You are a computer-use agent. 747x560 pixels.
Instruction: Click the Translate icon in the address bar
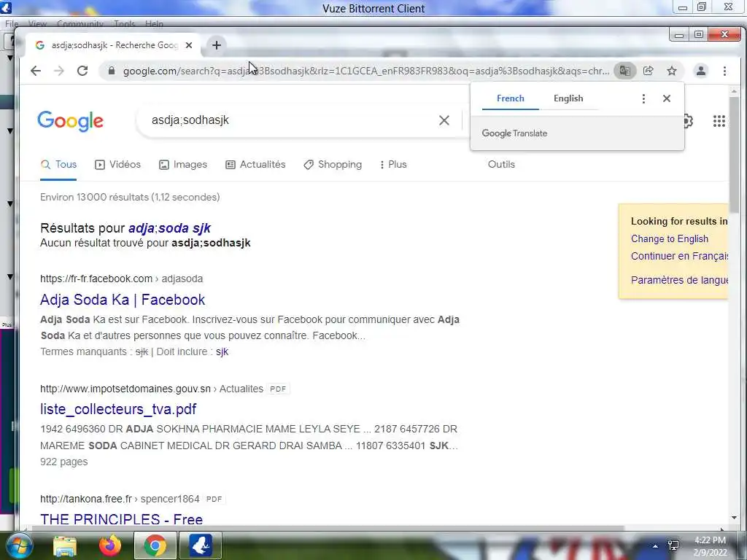click(x=624, y=71)
